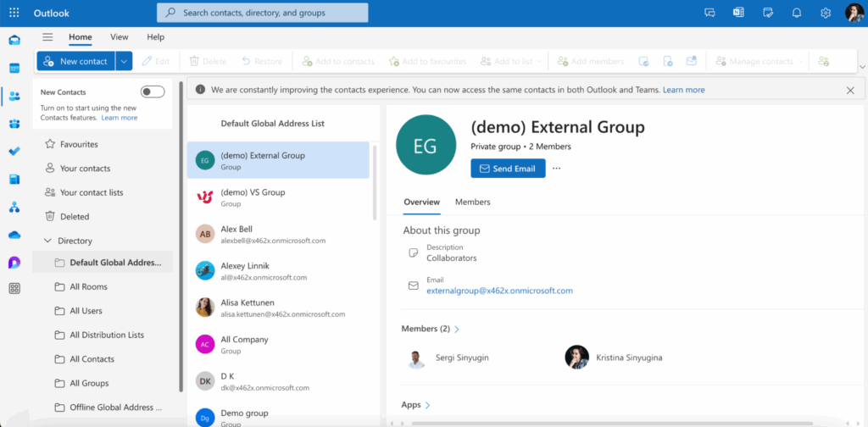Click Delete in the toolbar
Viewport: 868px width, 427px height.
(209, 61)
